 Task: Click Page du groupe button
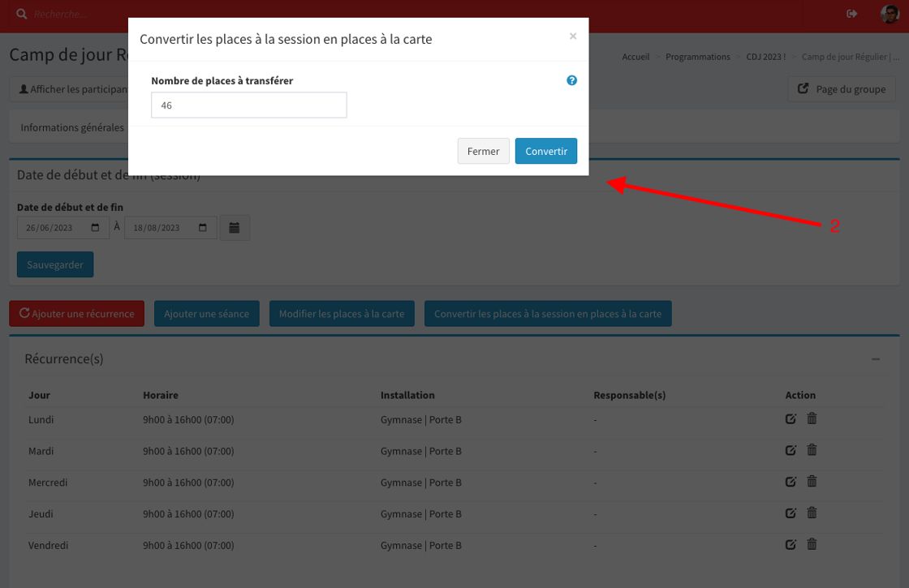point(842,89)
